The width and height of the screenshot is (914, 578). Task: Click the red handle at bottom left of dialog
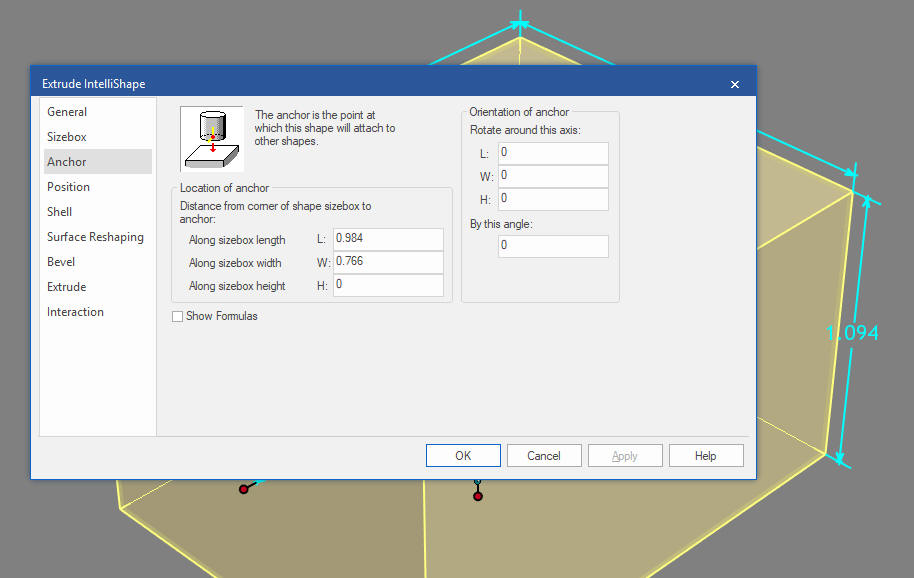244,489
